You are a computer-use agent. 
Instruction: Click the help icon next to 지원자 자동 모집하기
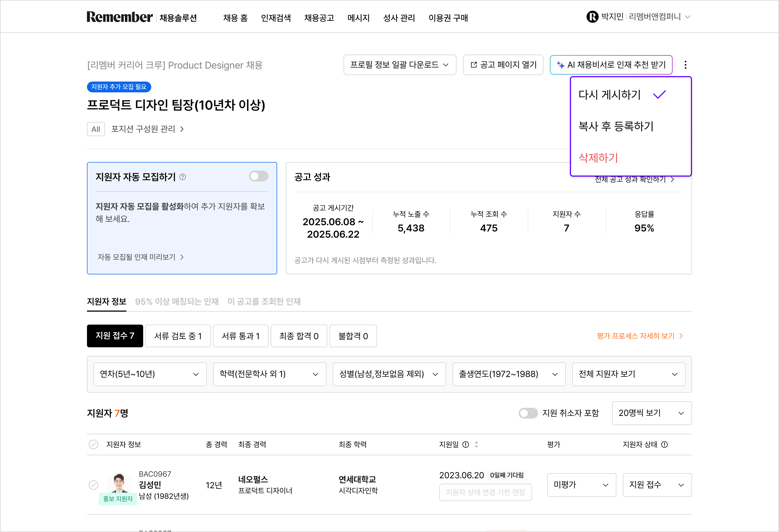tap(183, 177)
